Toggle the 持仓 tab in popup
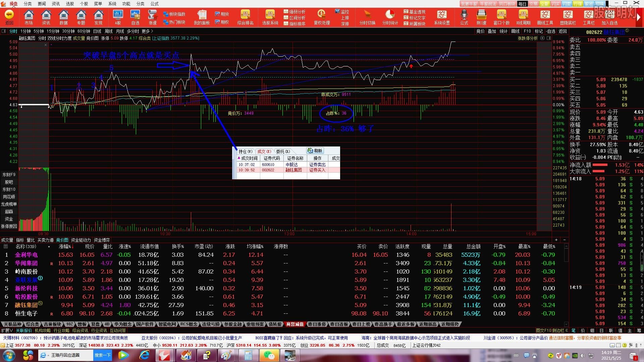Viewport: 644px width, 362px height. click(245, 152)
